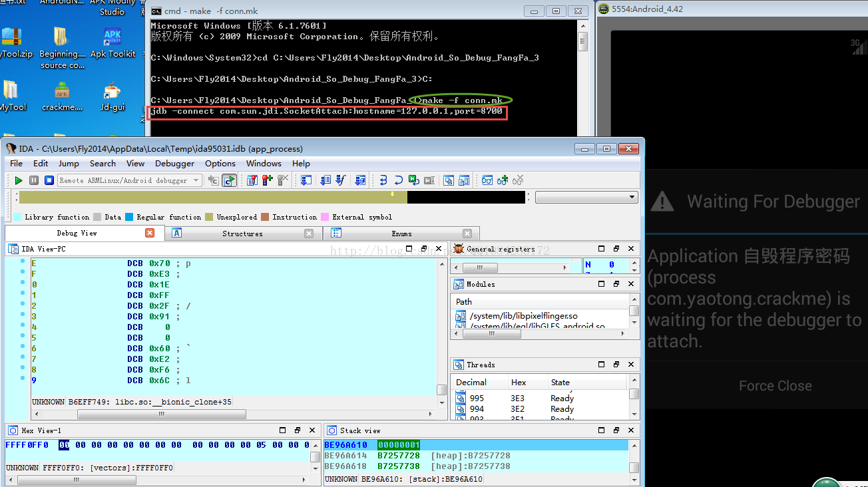Image resolution: width=868 pixels, height=487 pixels.
Task: Open the crackme desktop icon
Action: [62, 96]
